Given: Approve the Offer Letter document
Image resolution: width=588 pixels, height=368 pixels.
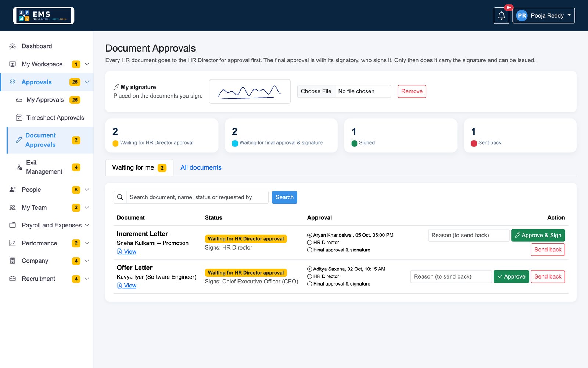Looking at the screenshot, I should pos(511,276).
